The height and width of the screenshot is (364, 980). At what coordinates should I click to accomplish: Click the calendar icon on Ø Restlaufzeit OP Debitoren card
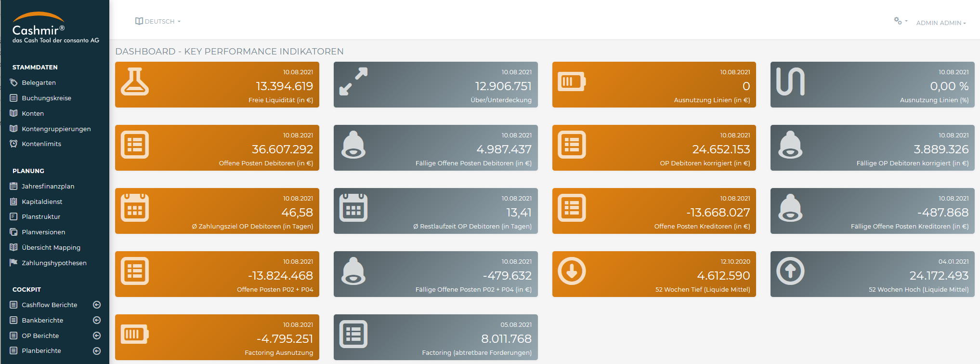pyautogui.click(x=353, y=208)
